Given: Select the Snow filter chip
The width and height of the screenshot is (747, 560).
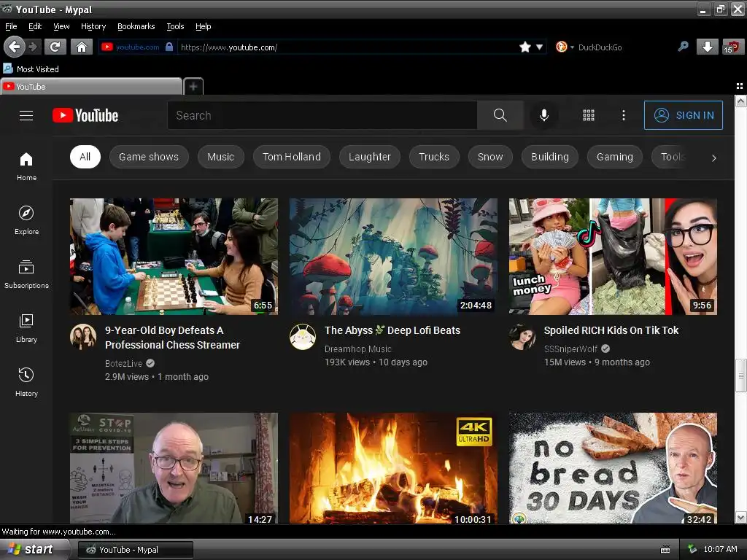Looking at the screenshot, I should tap(490, 157).
